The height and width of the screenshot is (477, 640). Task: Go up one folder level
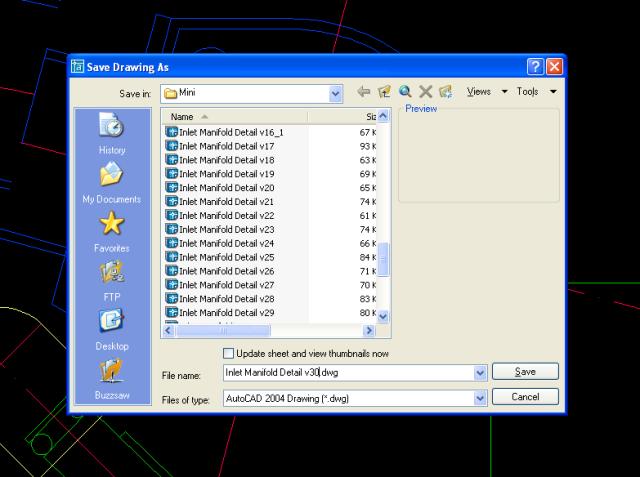click(384, 91)
